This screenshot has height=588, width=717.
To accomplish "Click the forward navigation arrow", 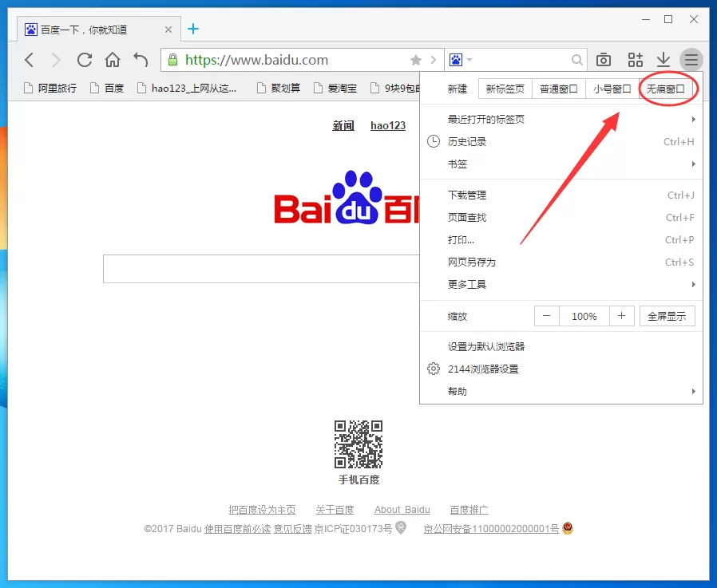I will click(57, 60).
